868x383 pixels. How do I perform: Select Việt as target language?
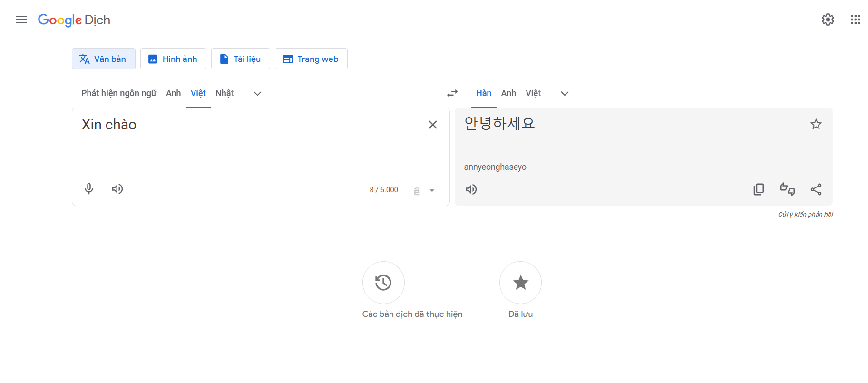tap(533, 93)
